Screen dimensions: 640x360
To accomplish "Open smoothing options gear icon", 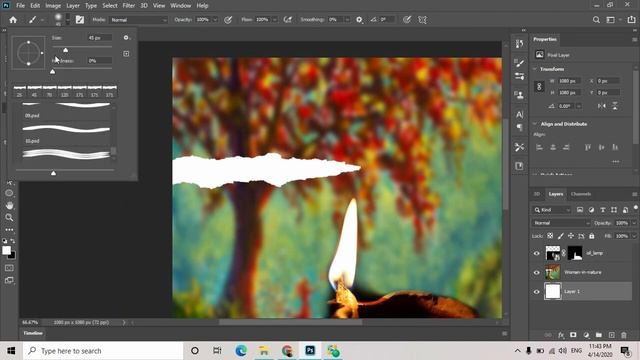I will 359,20.
